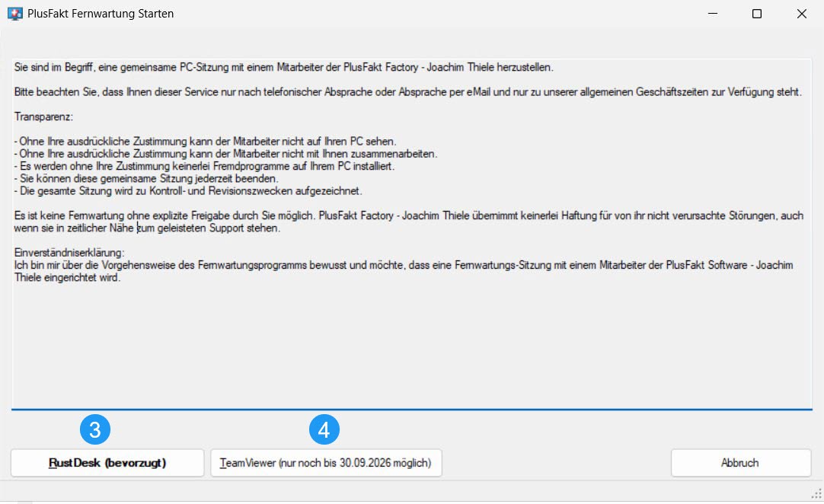Choose TeamViewer (nur noch bis 30.09.2026 möglich)
824x504 pixels.
[326, 462]
